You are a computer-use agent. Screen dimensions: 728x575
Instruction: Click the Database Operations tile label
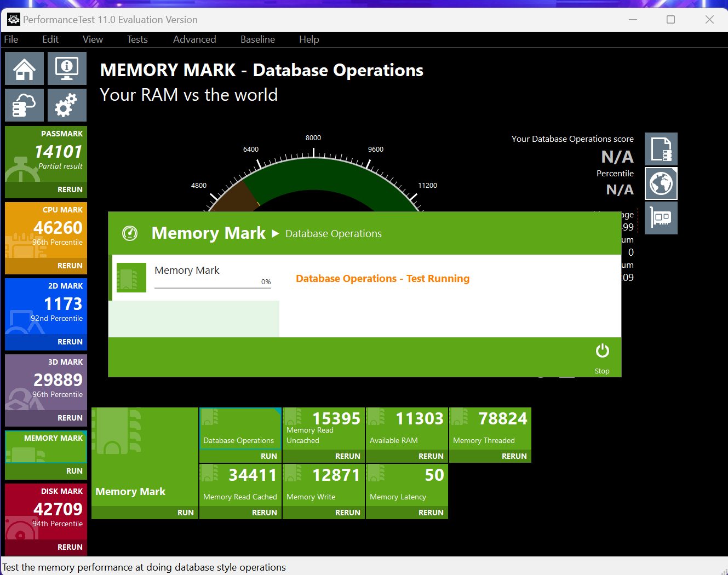(x=238, y=440)
